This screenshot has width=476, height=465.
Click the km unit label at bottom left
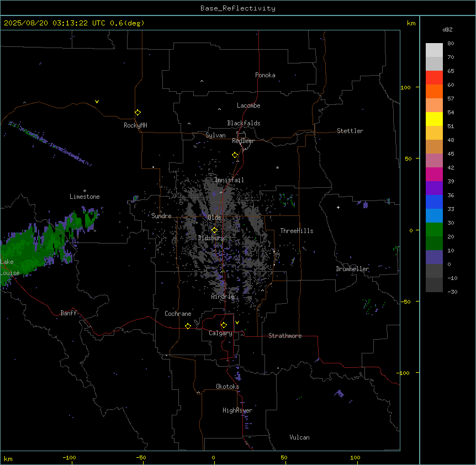(x=8, y=459)
